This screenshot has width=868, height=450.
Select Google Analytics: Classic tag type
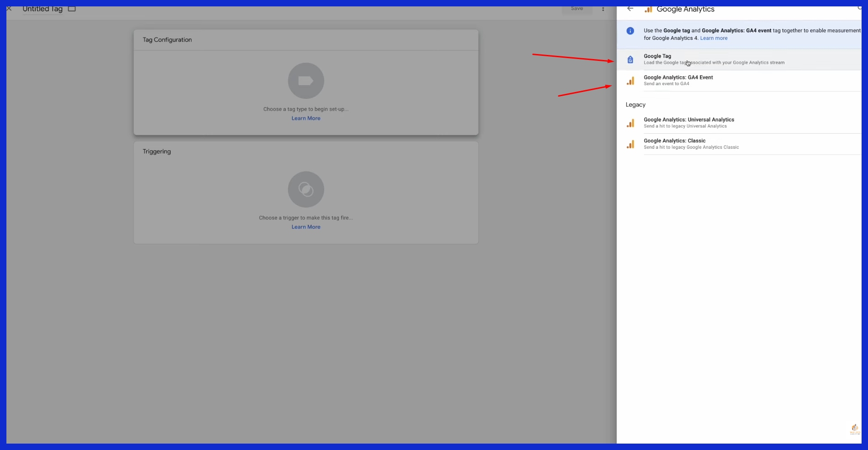click(739, 144)
